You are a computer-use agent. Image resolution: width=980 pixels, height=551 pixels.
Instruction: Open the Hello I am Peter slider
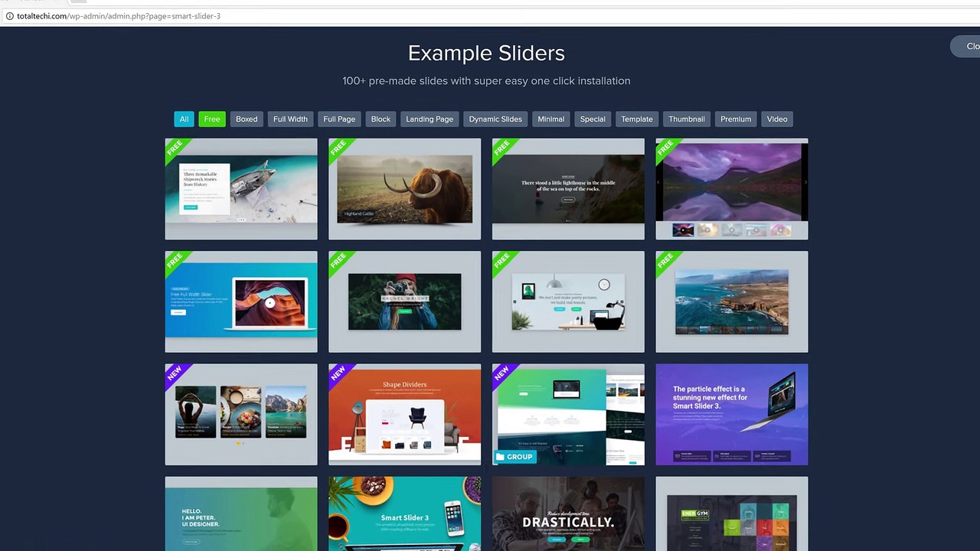[241, 514]
